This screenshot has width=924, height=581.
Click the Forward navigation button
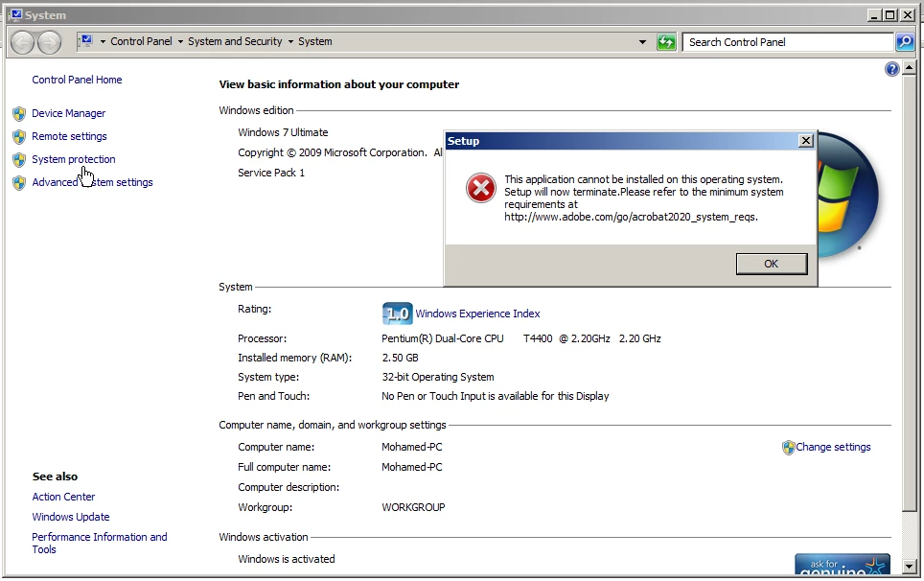pos(50,42)
